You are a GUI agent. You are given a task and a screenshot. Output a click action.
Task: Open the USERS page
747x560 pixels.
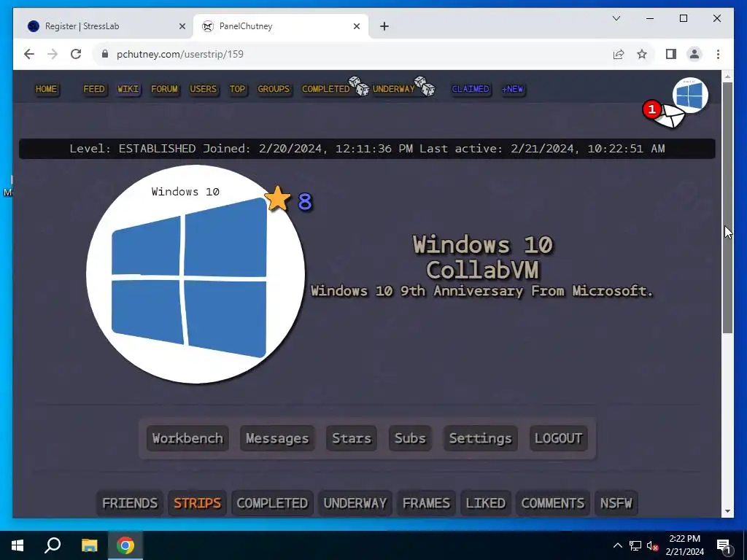tap(204, 89)
